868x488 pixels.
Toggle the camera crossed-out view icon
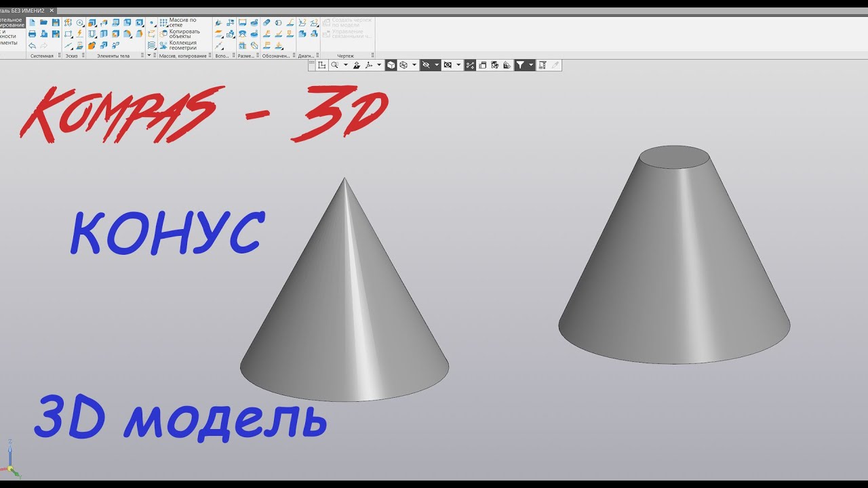(448, 65)
